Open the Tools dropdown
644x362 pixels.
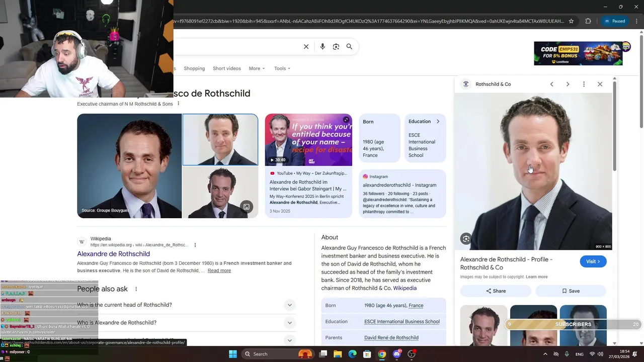282,68
